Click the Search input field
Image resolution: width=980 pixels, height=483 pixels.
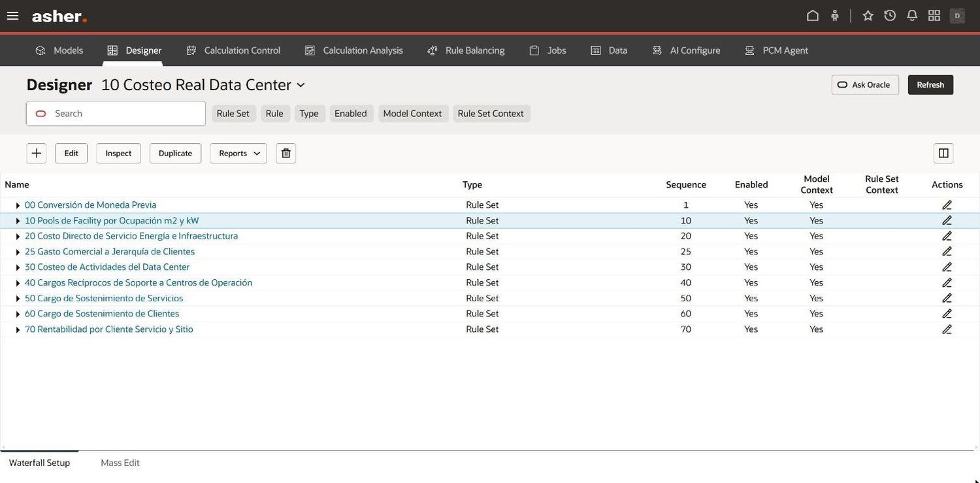(116, 114)
